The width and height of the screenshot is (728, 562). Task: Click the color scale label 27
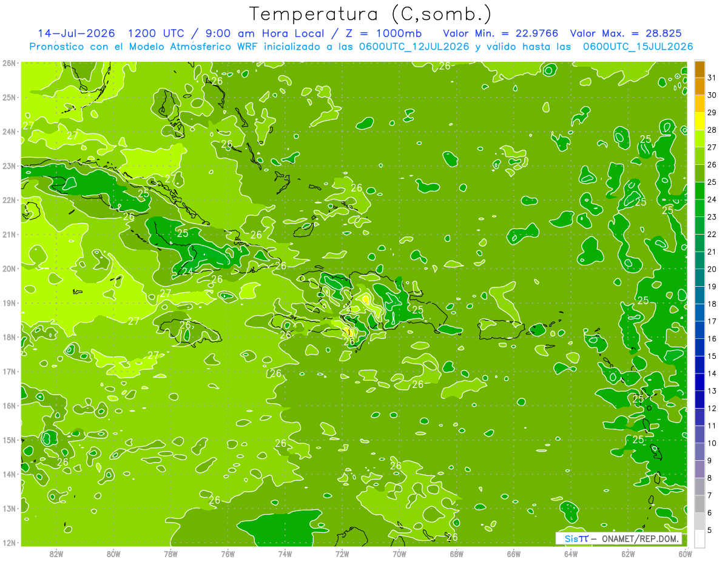click(712, 147)
